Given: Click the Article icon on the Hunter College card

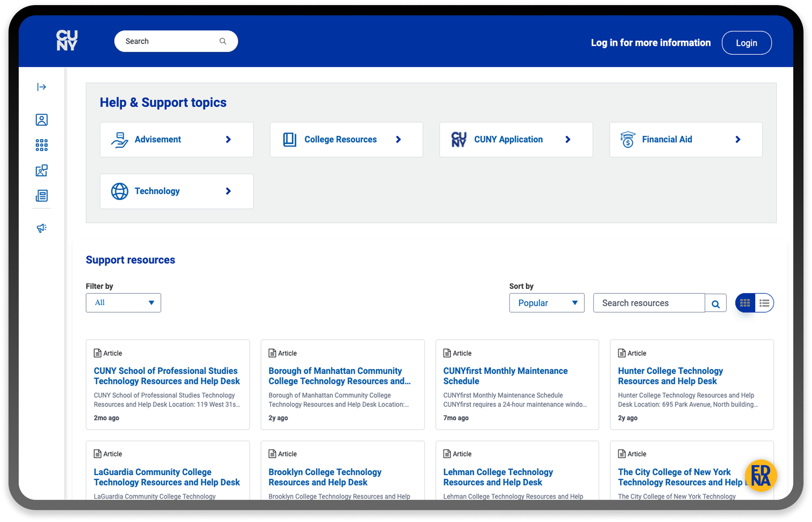Looking at the screenshot, I should click(622, 353).
